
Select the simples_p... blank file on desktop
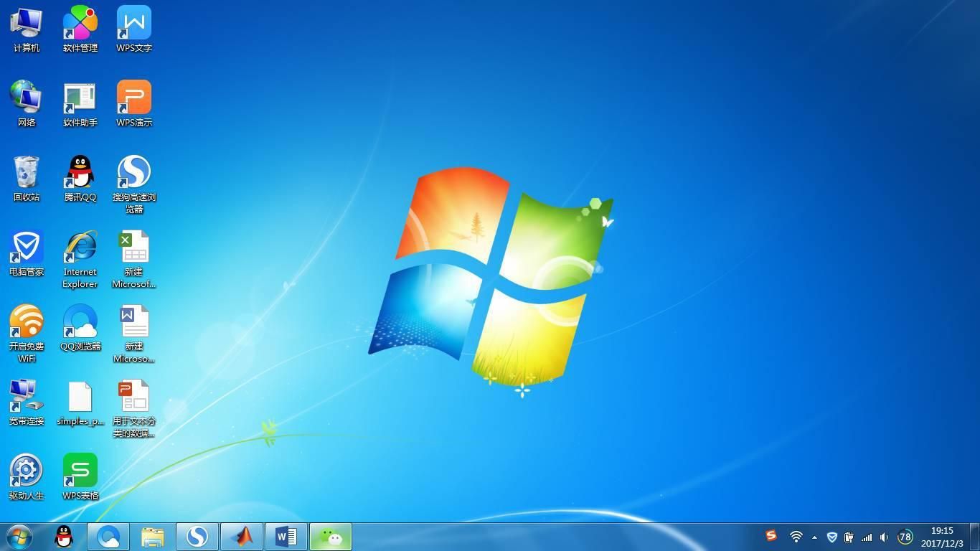pos(80,402)
